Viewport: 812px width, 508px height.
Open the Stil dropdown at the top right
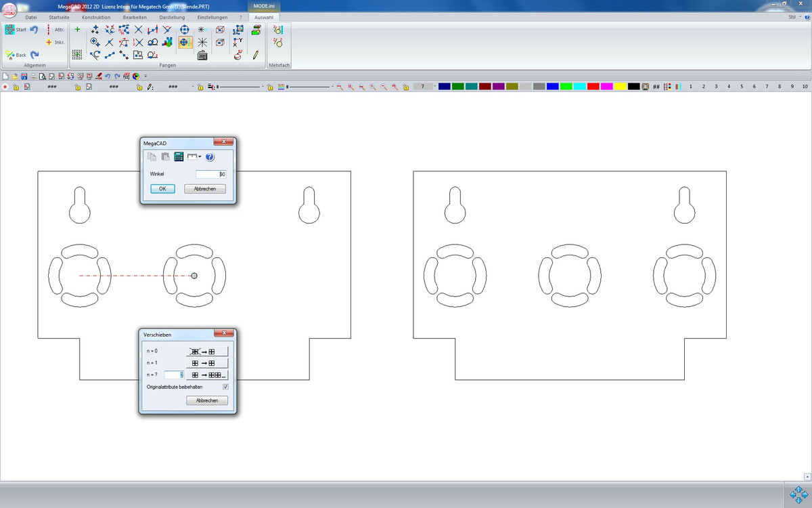(x=793, y=17)
